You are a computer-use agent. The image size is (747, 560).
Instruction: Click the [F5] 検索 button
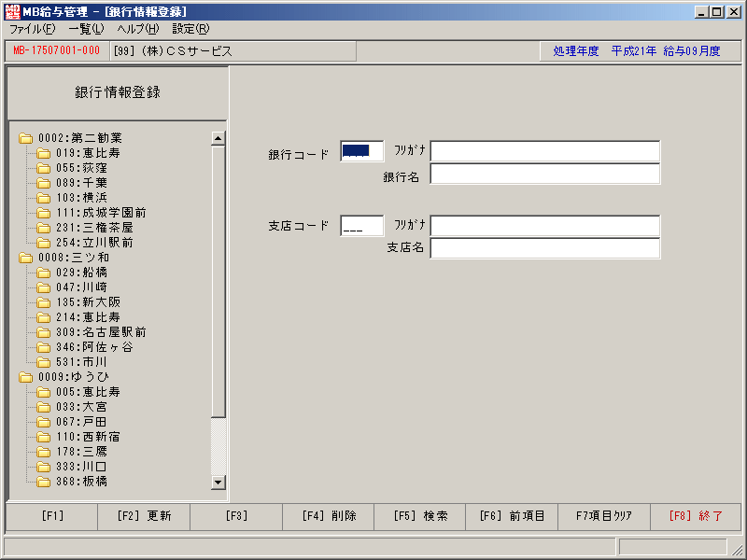420,516
